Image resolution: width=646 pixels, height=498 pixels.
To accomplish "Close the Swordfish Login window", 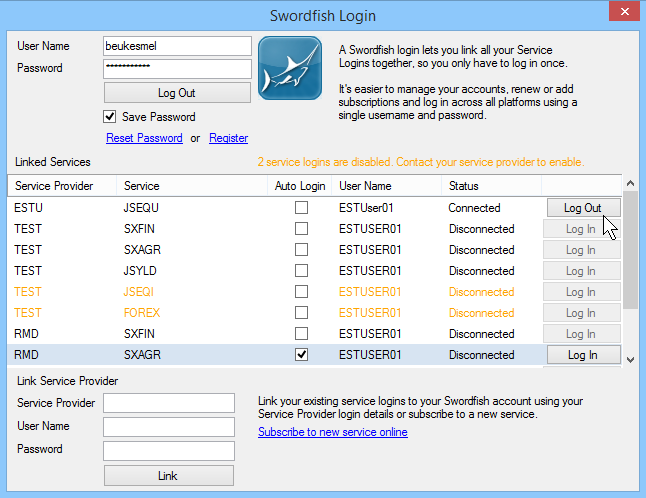I will tap(624, 13).
